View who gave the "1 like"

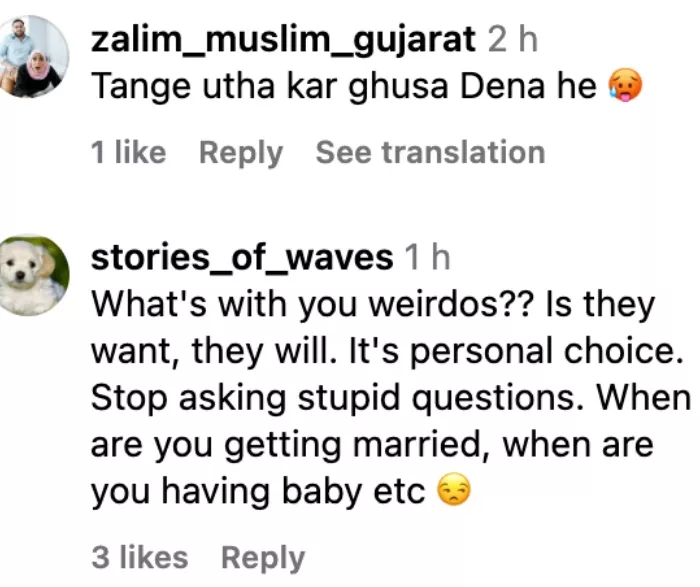pos(128,153)
